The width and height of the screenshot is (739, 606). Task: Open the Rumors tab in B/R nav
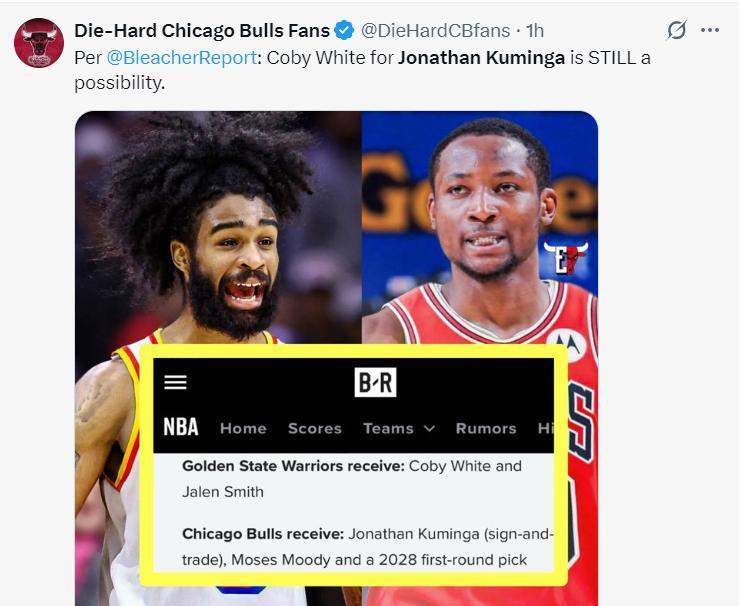(x=486, y=428)
